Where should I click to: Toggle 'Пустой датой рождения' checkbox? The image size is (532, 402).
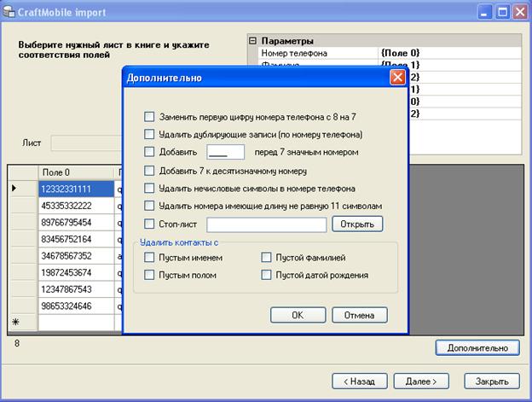click(266, 275)
